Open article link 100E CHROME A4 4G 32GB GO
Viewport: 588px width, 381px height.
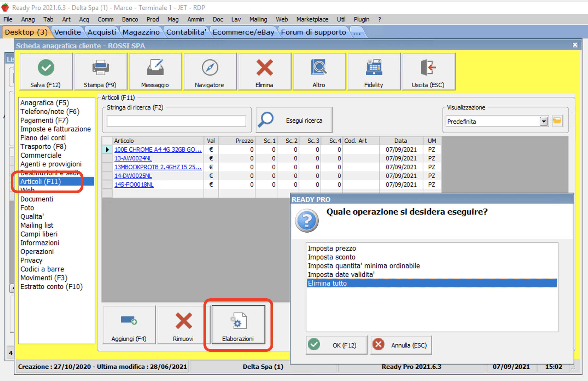(158, 150)
